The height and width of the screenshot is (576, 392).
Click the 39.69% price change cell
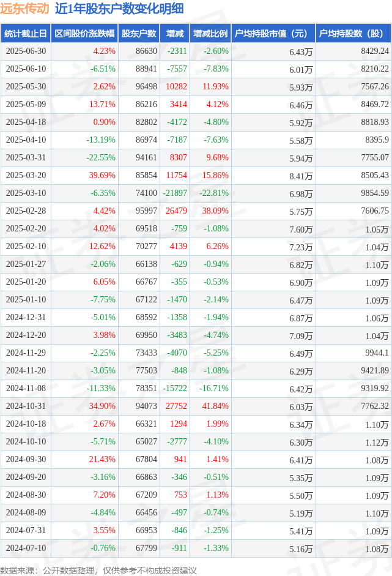(102, 175)
